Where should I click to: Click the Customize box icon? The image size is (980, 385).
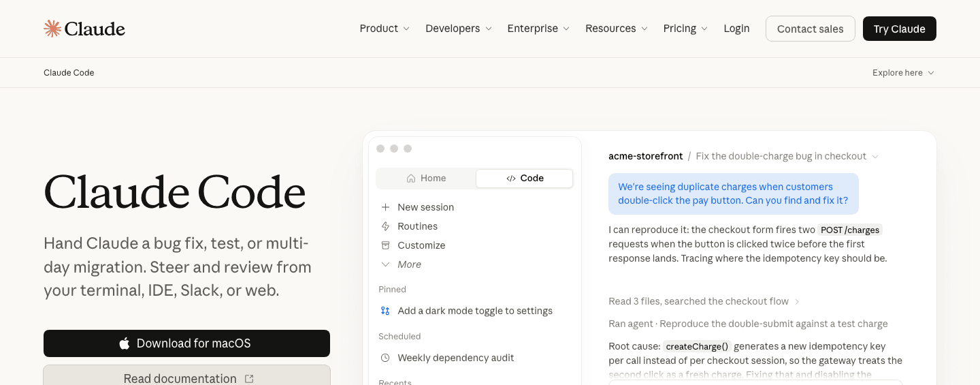(385, 245)
